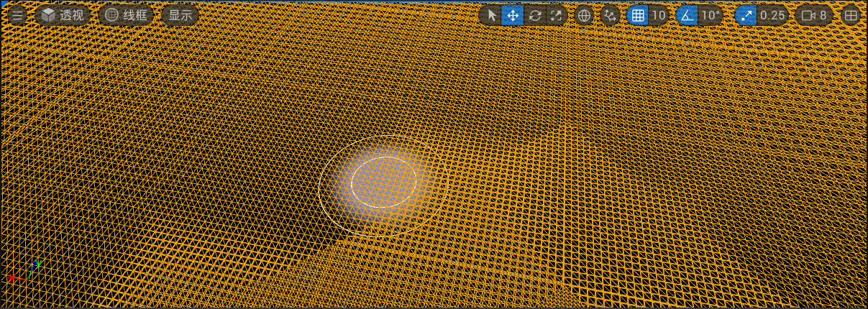Viewport: 868px width, 309px height.
Task: Click the viewport layout maximize/restore icon
Action: coord(851,15)
